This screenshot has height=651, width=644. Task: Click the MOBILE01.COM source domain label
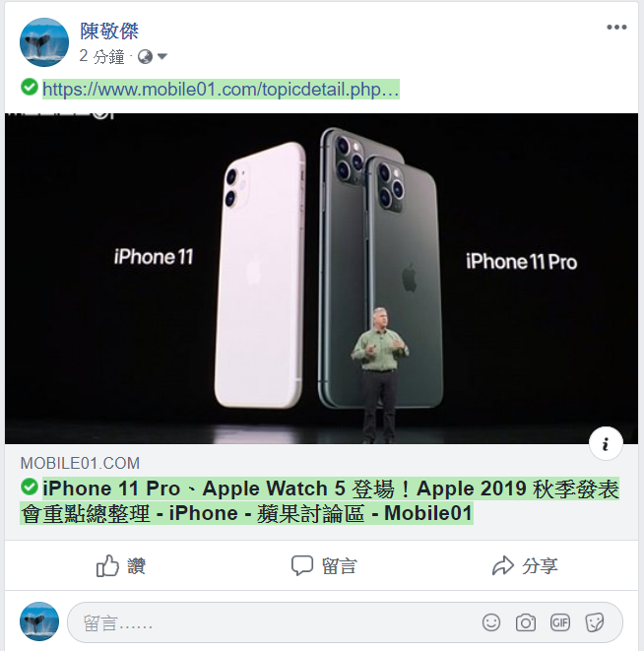pyautogui.click(x=80, y=463)
